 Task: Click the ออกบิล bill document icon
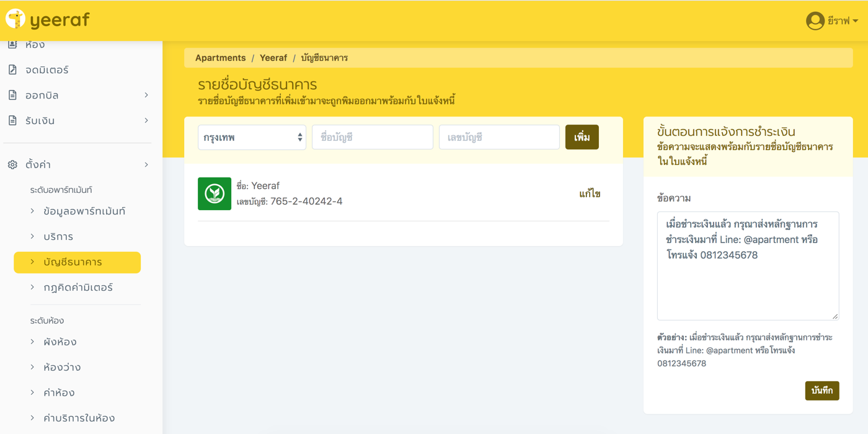click(12, 95)
